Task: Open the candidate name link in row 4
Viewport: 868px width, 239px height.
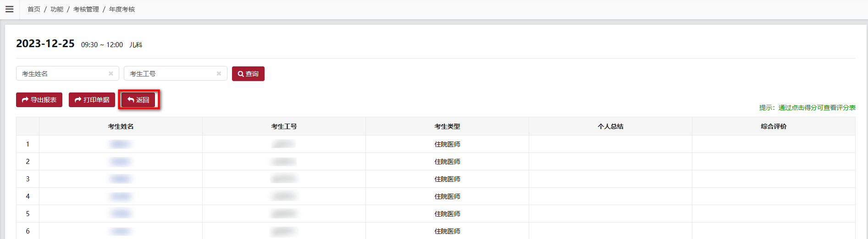Action: coord(121,196)
